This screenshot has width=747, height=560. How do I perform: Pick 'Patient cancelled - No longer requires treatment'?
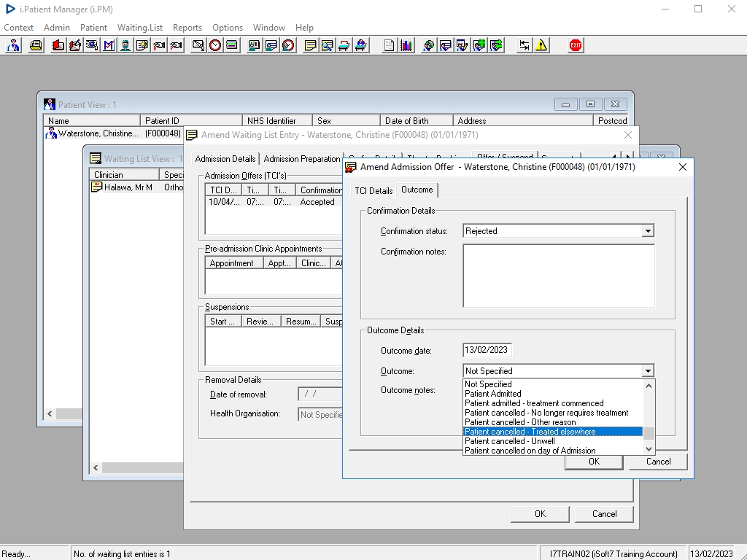click(x=553, y=413)
